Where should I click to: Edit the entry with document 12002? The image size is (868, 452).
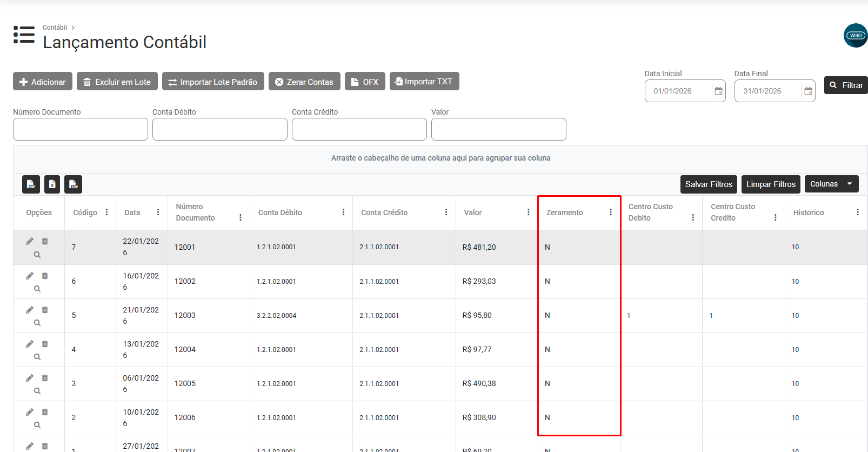point(30,276)
